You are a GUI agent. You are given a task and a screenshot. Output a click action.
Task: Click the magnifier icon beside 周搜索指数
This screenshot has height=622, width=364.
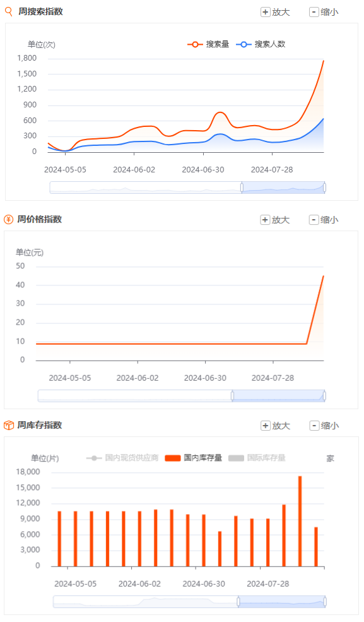[8, 11]
